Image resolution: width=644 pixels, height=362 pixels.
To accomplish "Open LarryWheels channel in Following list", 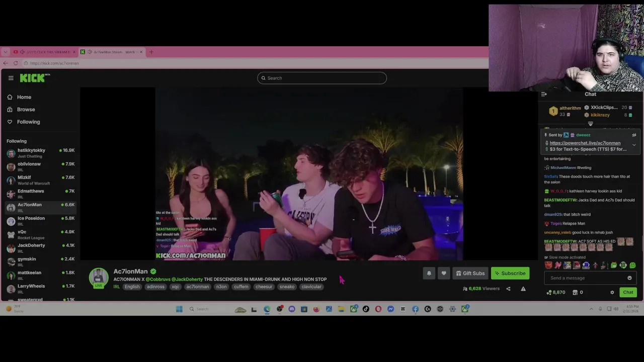I will (x=40, y=289).
